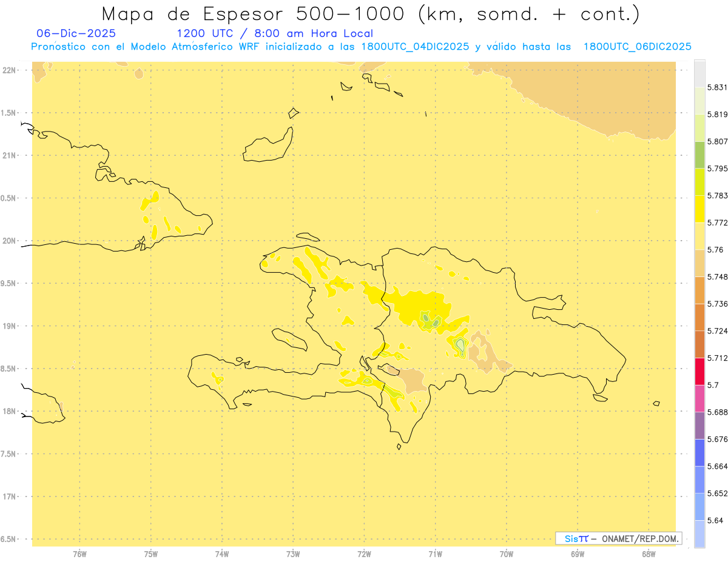
Task: Click the longitude label '70W'
Action: coord(507,554)
